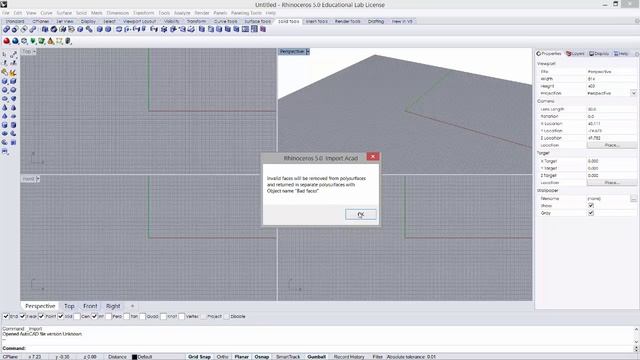Image resolution: width=640 pixels, height=360 pixels.
Task: Toggle the Project osnap checkbox
Action: 203,316
